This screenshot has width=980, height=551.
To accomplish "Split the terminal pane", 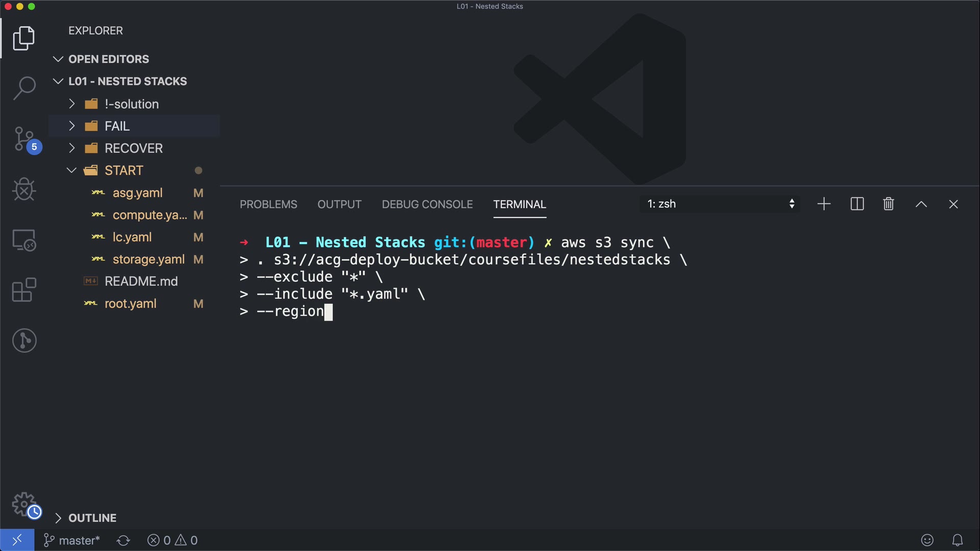I will 857,204.
